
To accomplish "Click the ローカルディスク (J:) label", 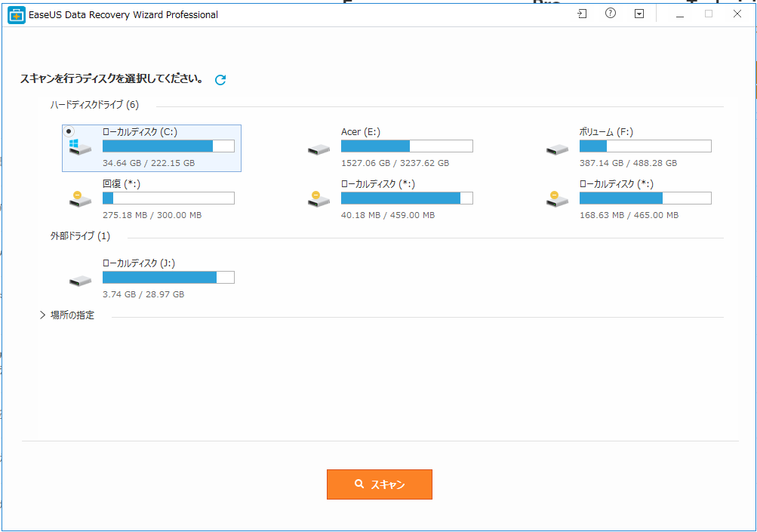I will click(139, 263).
